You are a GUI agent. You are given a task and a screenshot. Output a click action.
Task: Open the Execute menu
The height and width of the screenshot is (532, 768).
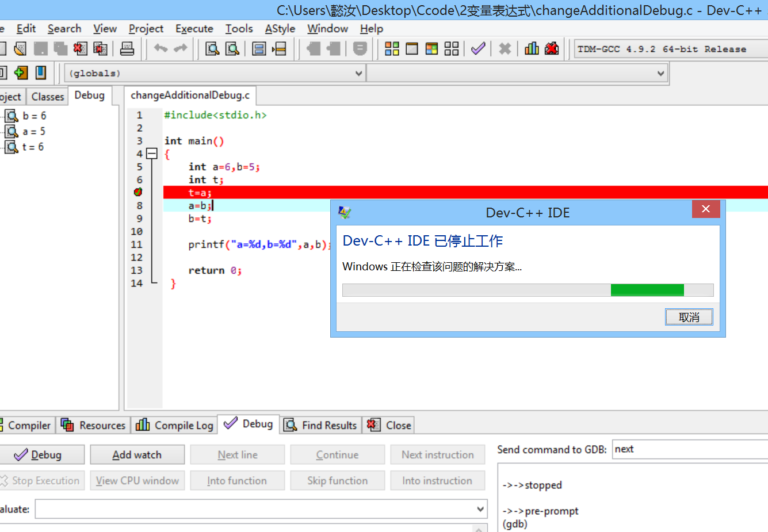(x=194, y=28)
